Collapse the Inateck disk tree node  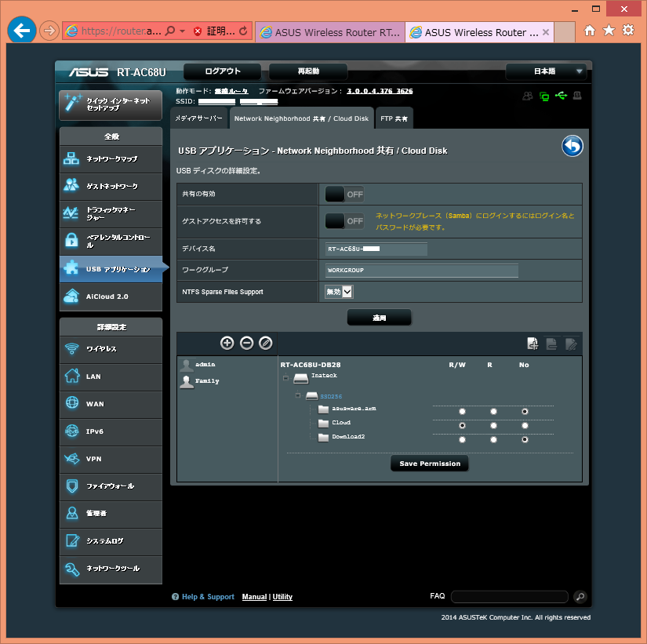tap(285, 378)
